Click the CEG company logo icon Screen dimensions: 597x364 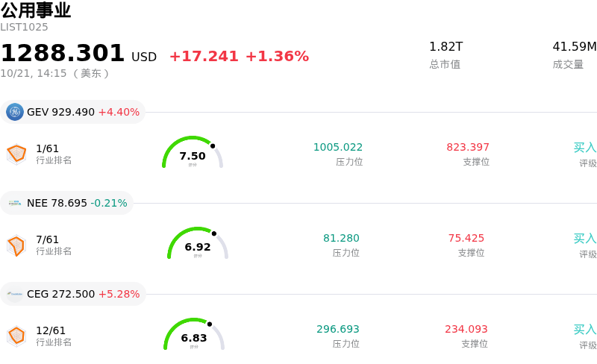15,294
